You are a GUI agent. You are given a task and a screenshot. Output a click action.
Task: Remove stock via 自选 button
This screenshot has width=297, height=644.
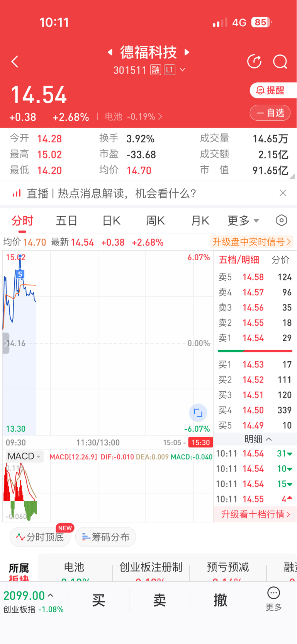pyautogui.click(x=270, y=113)
